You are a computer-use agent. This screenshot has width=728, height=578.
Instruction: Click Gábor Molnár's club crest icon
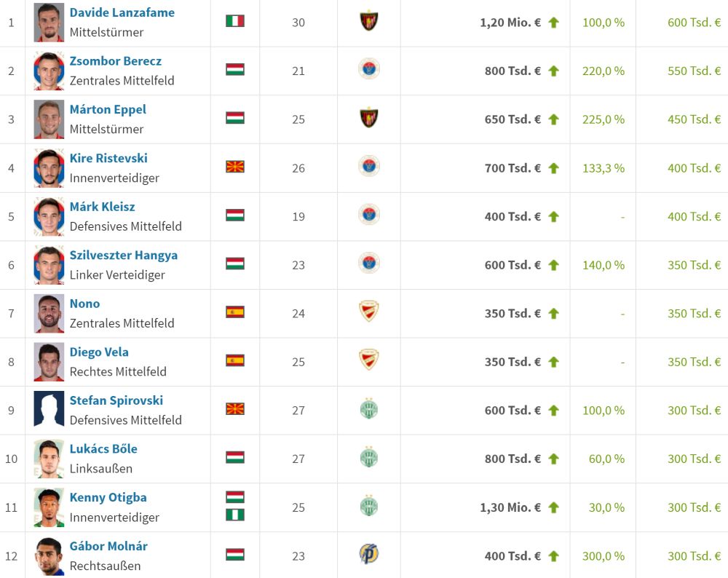369,554
